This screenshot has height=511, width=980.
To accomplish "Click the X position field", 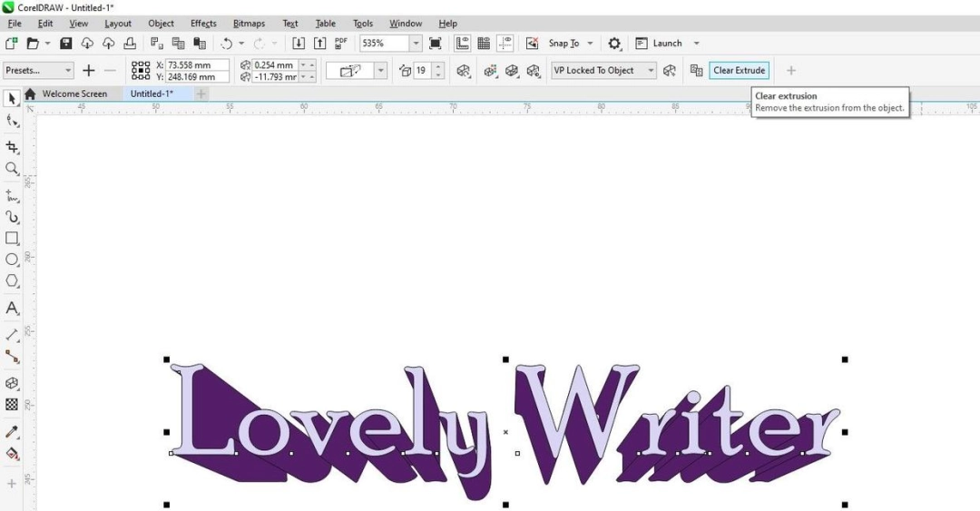I will click(x=197, y=65).
